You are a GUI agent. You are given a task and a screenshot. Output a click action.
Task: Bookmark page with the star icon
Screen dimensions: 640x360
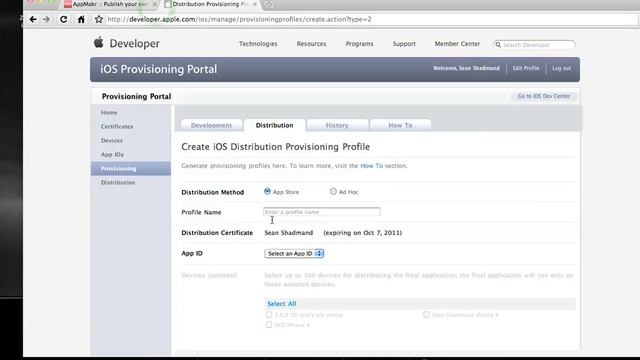coord(98,19)
